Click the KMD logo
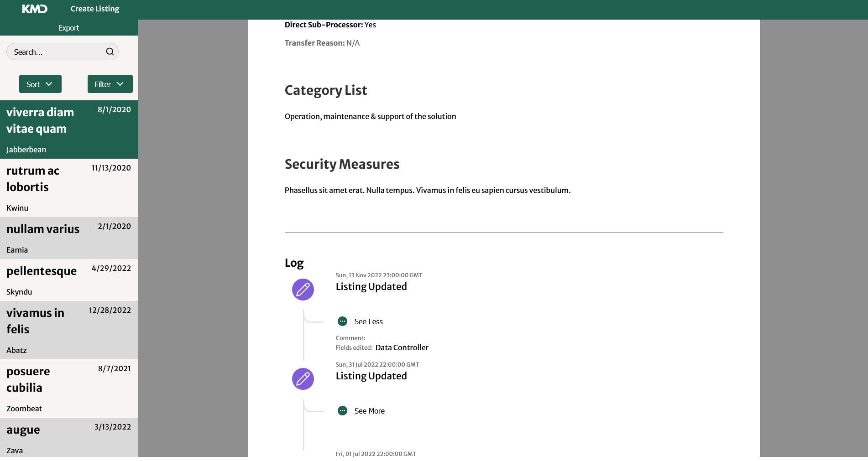868x461 pixels. pos(35,9)
